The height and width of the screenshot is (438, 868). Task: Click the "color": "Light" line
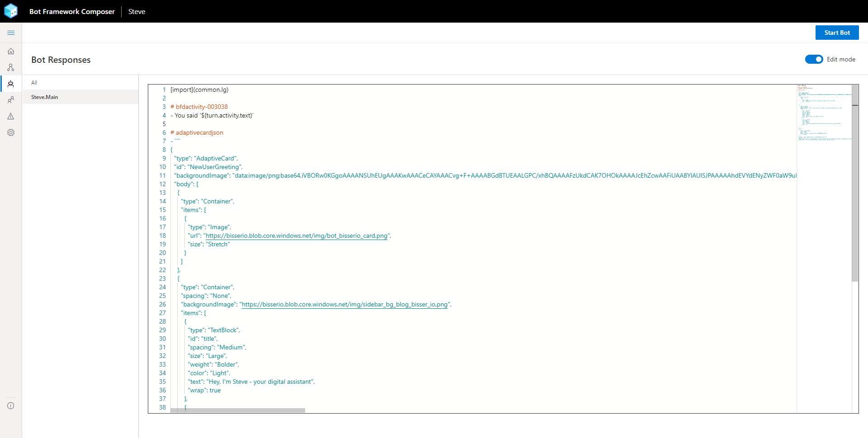tap(209, 373)
